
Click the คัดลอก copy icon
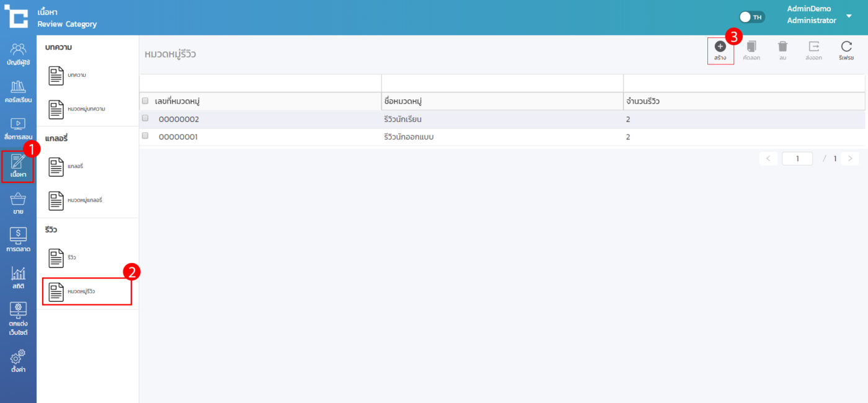(751, 46)
